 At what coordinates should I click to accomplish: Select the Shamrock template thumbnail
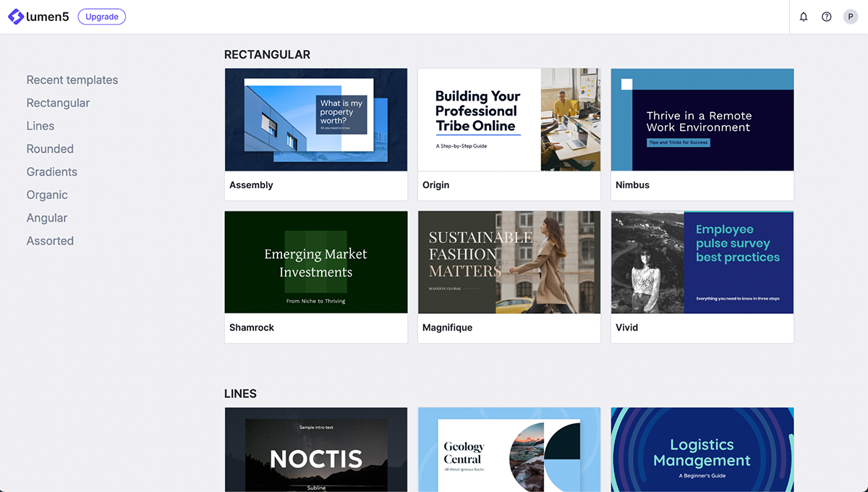coord(316,263)
